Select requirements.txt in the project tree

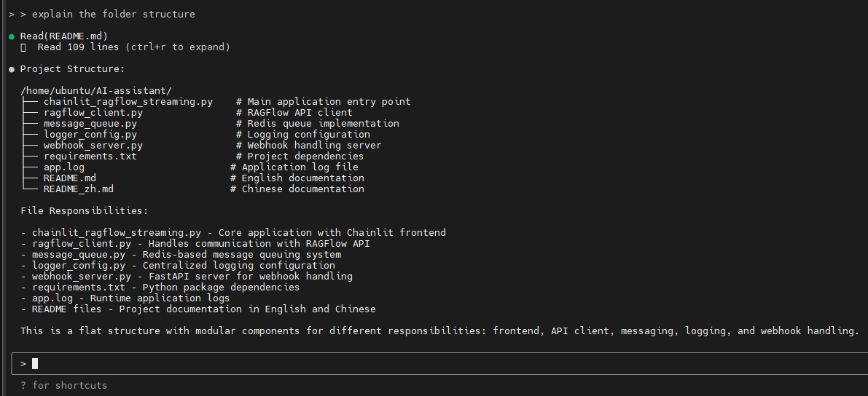[x=90, y=157]
